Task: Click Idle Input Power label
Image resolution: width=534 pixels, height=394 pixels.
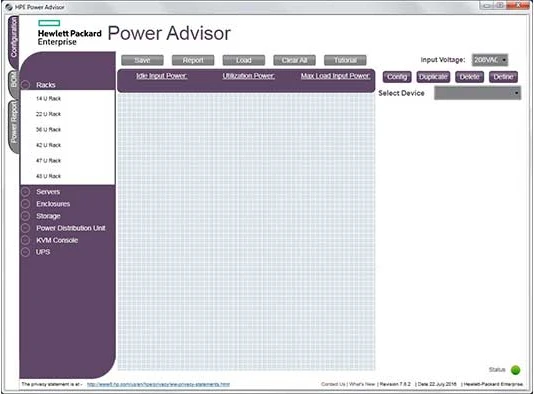Action: [162, 76]
